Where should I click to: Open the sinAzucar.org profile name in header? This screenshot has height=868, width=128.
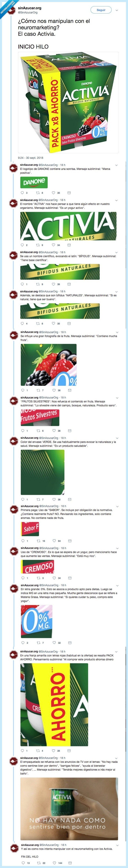coord(30,8)
